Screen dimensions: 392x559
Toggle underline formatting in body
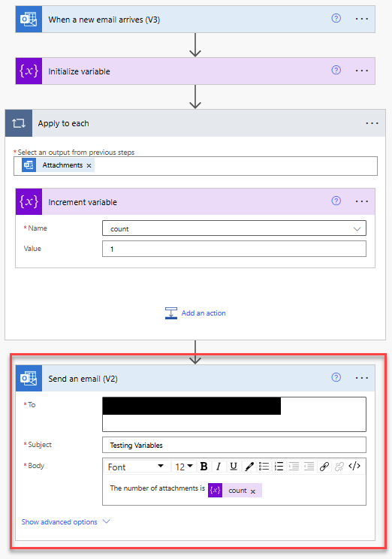234,467
